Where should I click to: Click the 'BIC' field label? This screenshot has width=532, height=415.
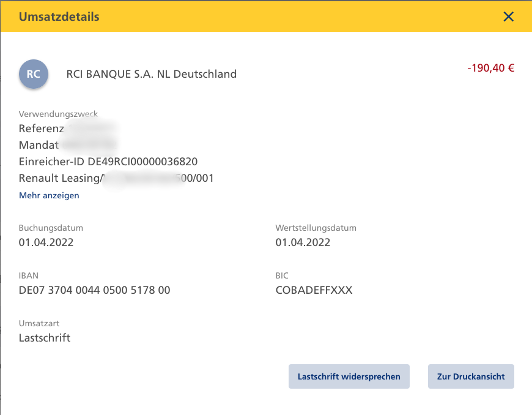(x=282, y=276)
